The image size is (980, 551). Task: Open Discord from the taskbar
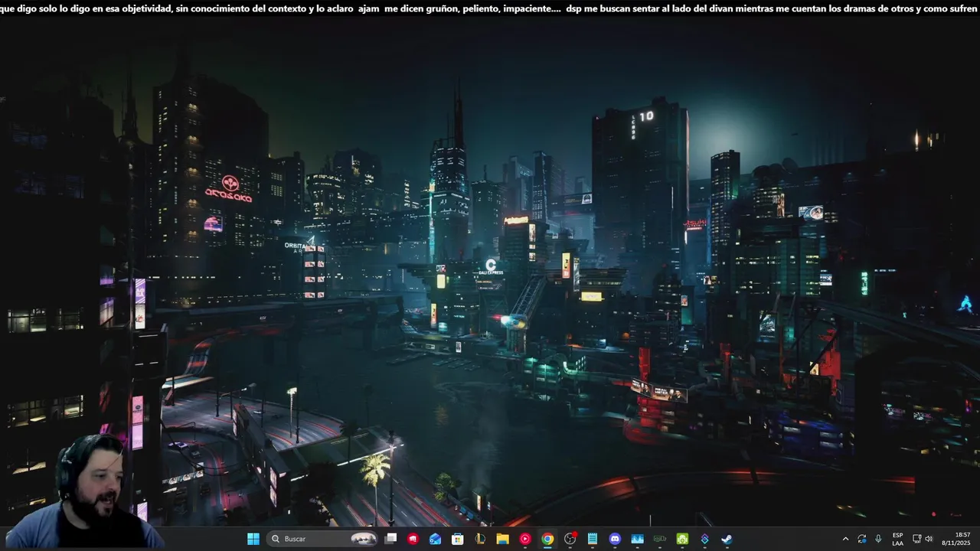(615, 539)
